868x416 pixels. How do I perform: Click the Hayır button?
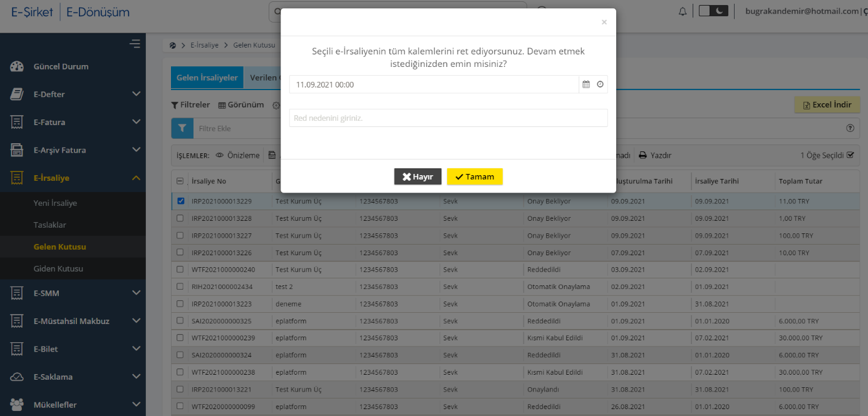(418, 176)
